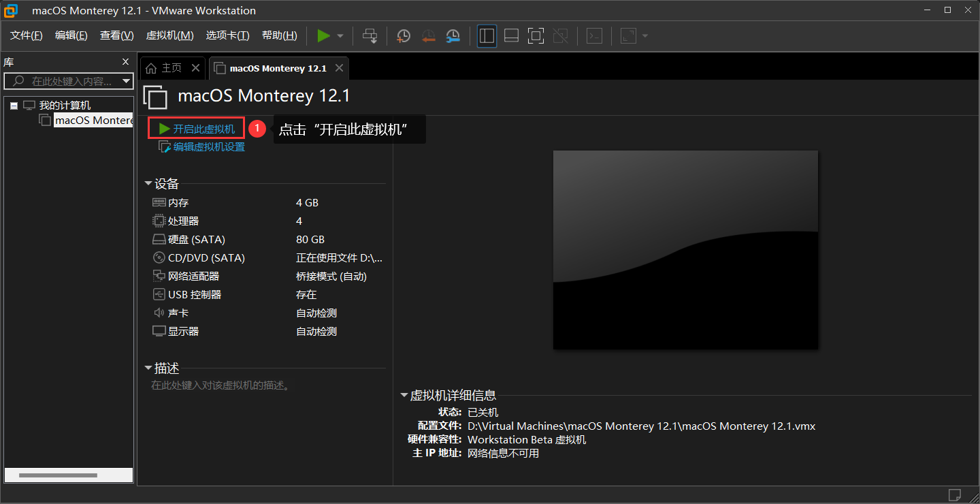Maximize the VMware Workstation window
This screenshot has width=980, height=504.
pyautogui.click(x=947, y=10)
